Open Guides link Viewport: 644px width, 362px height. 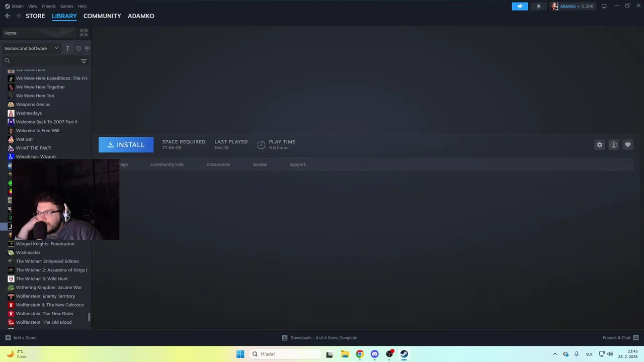260,164
